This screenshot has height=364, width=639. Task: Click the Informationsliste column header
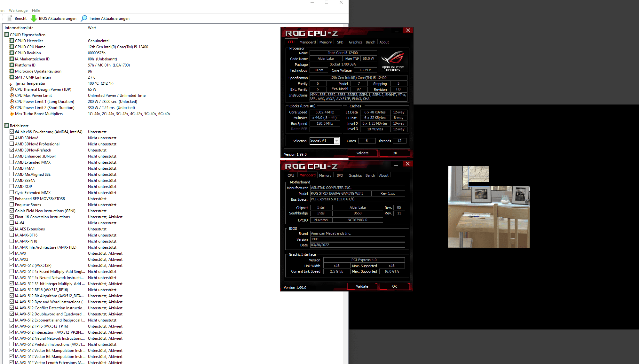pos(44,28)
